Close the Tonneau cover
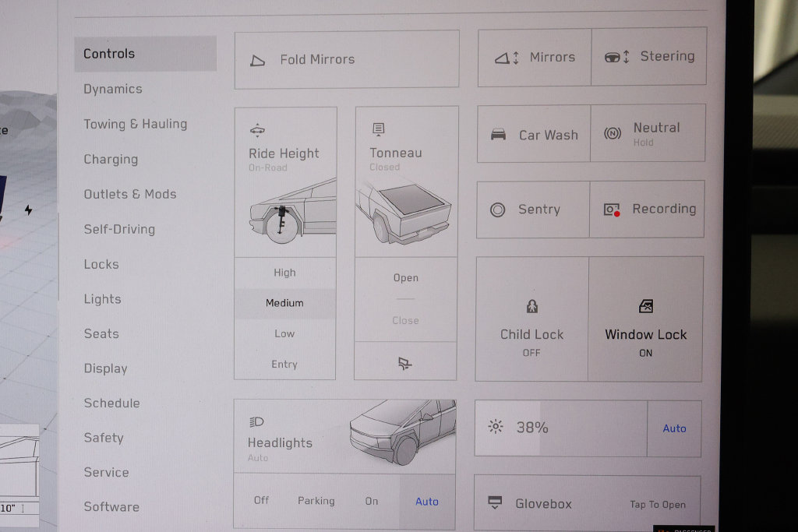798x532 pixels. pyautogui.click(x=405, y=320)
